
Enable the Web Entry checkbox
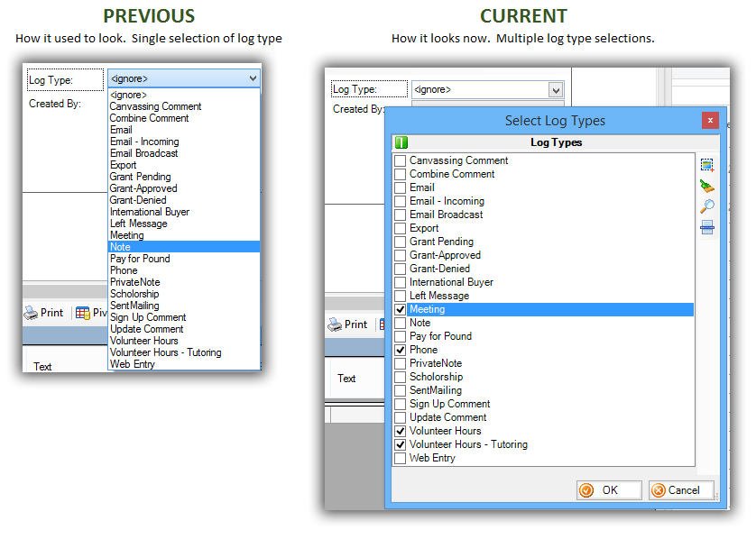(x=401, y=458)
